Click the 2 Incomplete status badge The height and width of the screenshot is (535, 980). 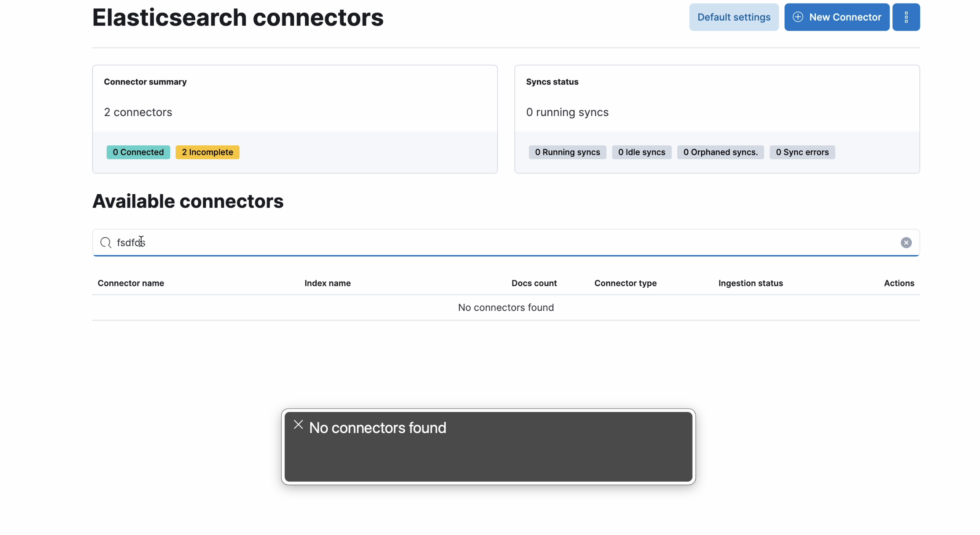[207, 151]
